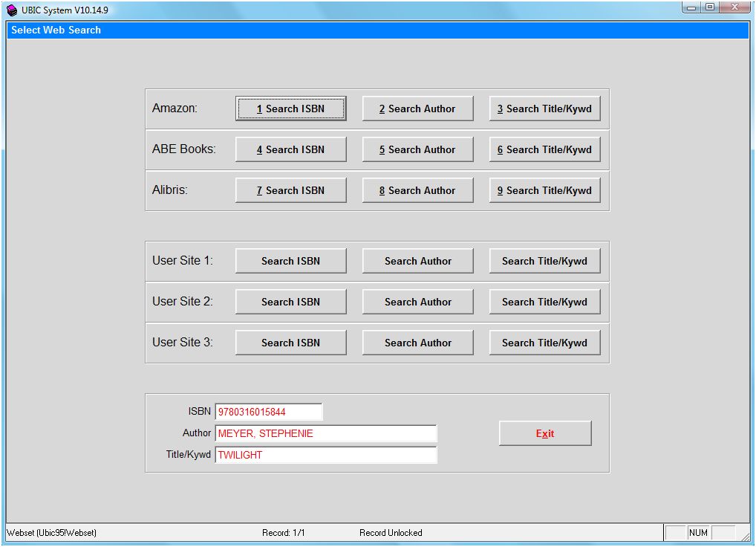Viewport: 756px width, 547px height.
Task: Search ISBN on User Site 1
Action: point(290,261)
